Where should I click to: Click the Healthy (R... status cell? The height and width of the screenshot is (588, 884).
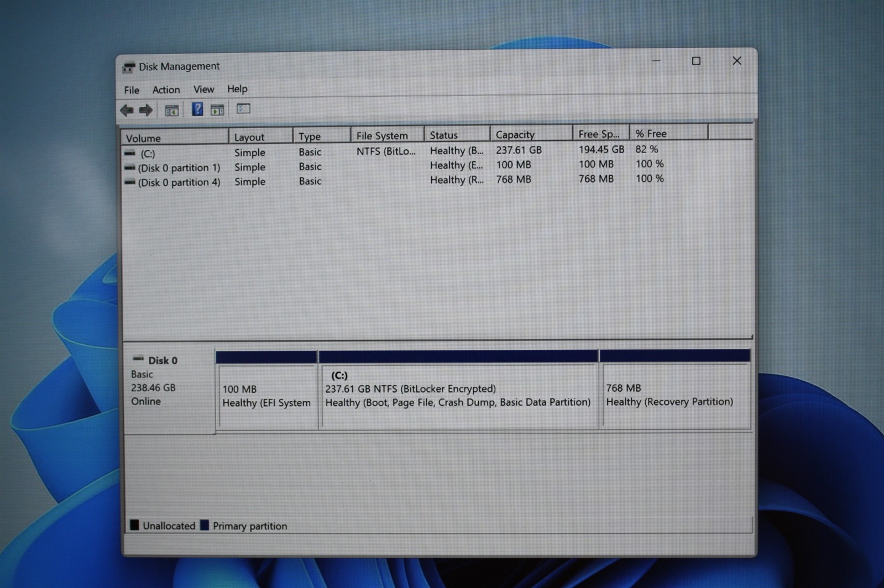coord(457,180)
